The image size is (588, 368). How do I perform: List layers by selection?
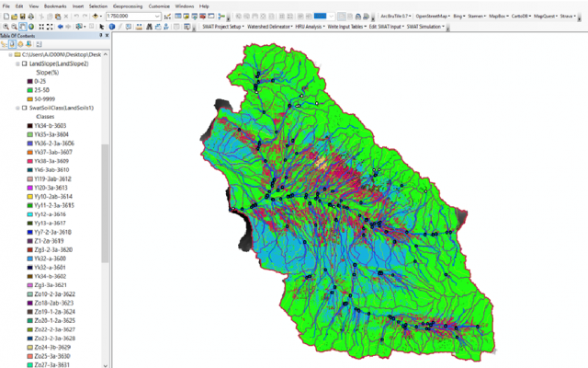coord(28,44)
